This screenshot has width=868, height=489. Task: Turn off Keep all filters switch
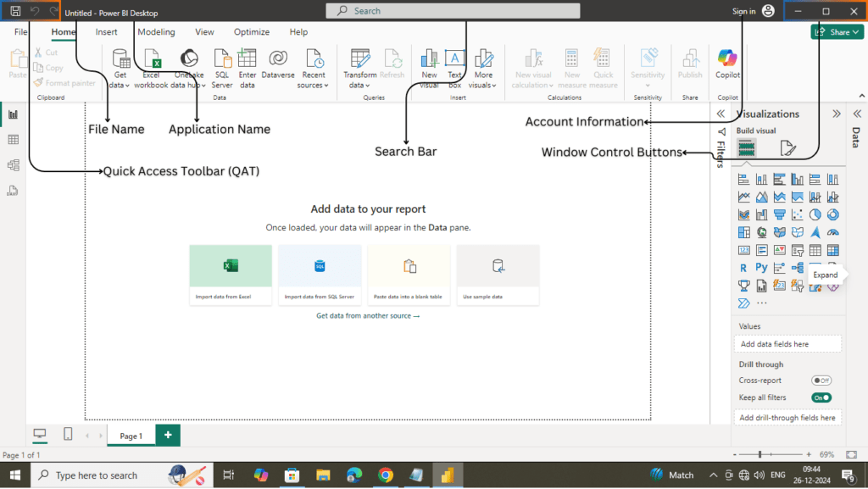(x=821, y=397)
